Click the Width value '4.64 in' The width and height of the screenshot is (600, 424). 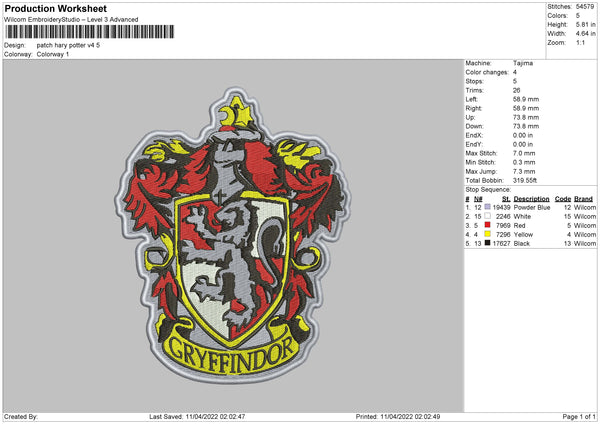(x=585, y=34)
